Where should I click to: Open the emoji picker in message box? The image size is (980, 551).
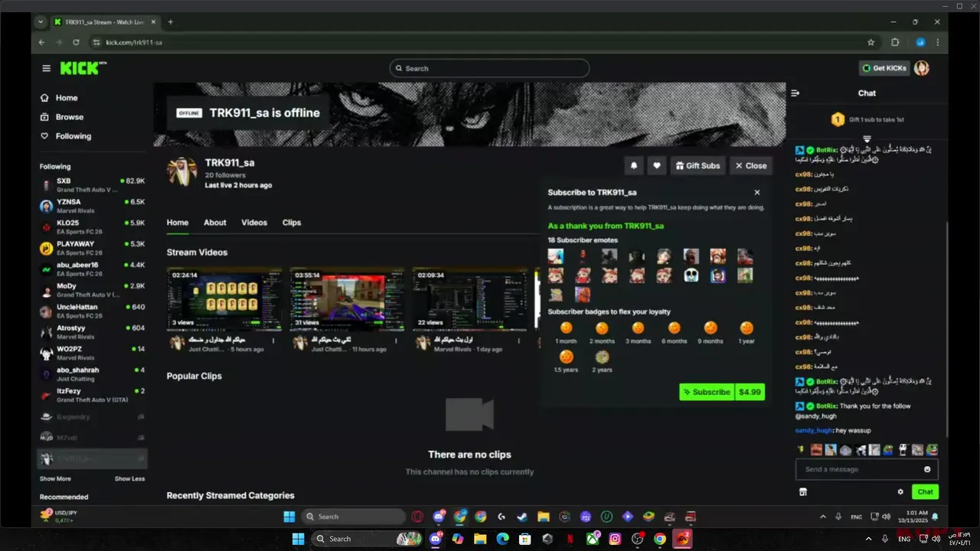[927, 469]
